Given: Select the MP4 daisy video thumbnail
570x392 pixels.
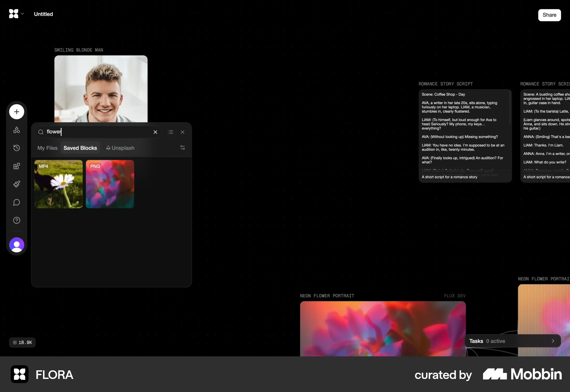Looking at the screenshot, I should tap(58, 184).
